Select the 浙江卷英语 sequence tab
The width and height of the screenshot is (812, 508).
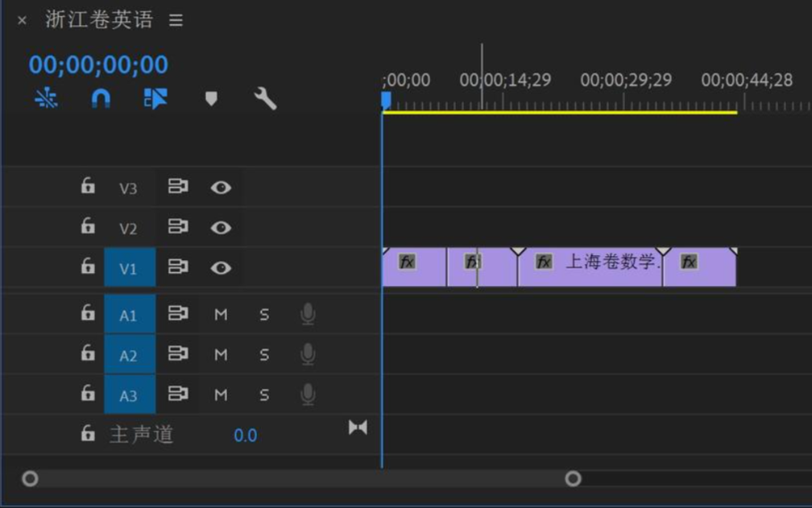click(x=99, y=20)
